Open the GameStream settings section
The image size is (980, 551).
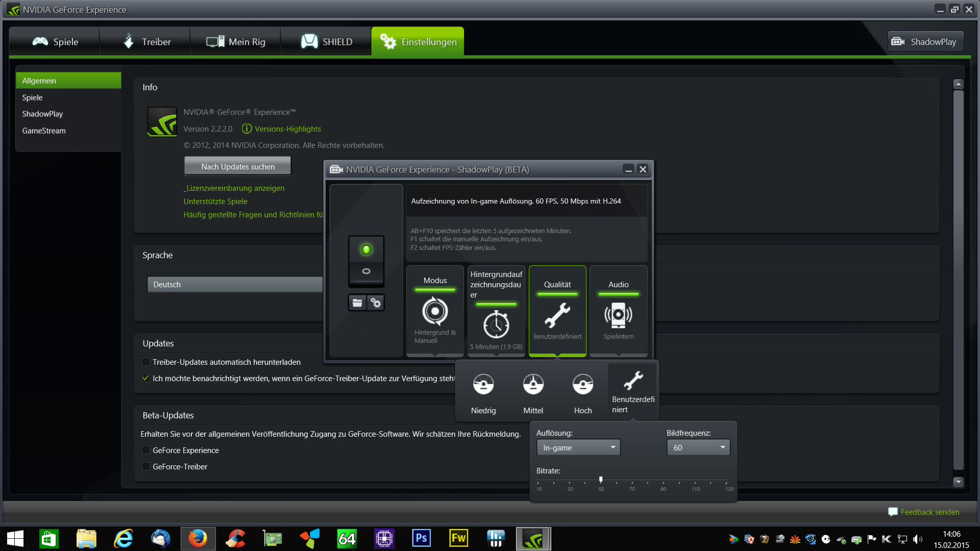tap(44, 131)
